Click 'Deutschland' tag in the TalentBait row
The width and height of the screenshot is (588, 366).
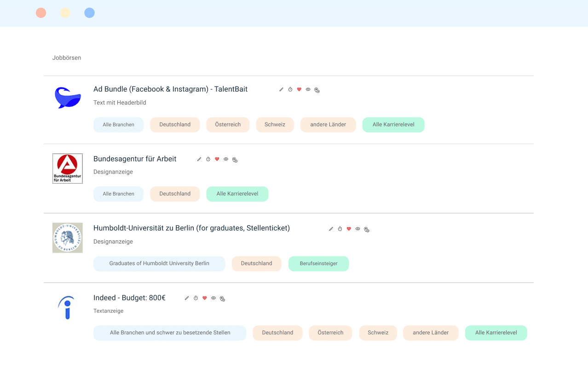[175, 125]
